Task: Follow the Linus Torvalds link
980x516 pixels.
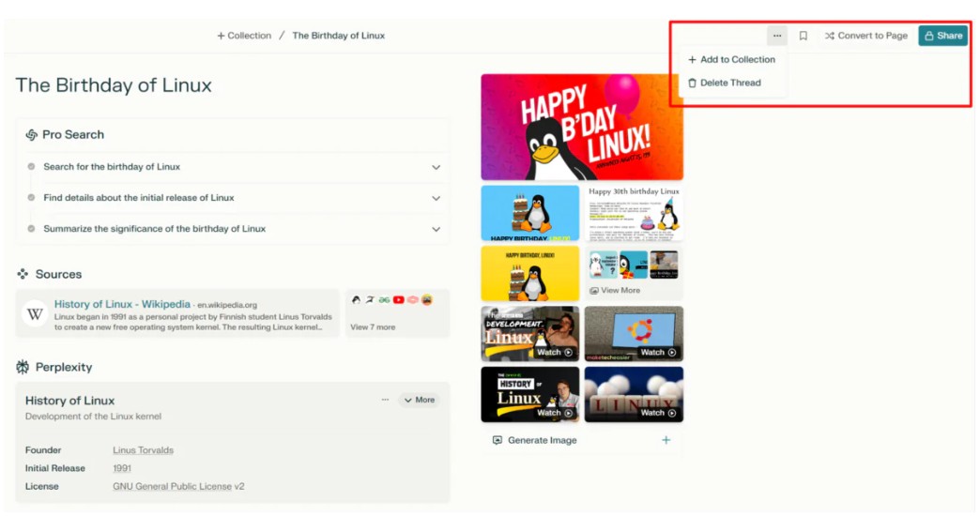Action: point(143,450)
